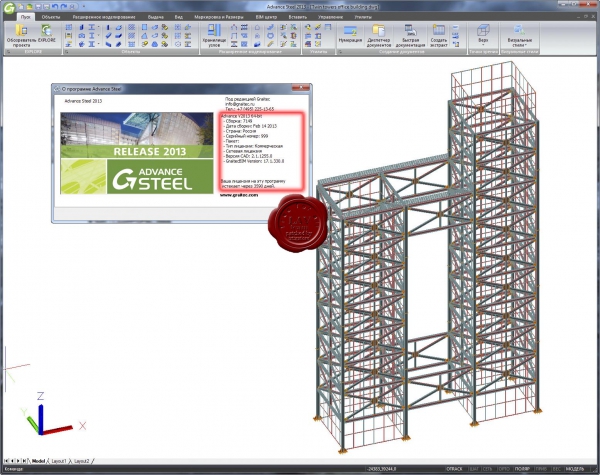
Task: Click the table icon in Утилиты panel
Action: coord(328,27)
